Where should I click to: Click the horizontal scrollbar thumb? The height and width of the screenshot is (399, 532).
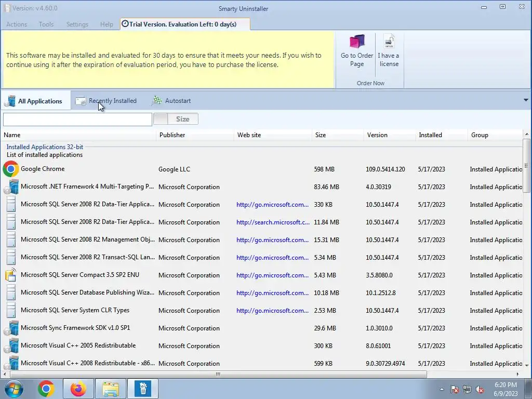coord(218,374)
